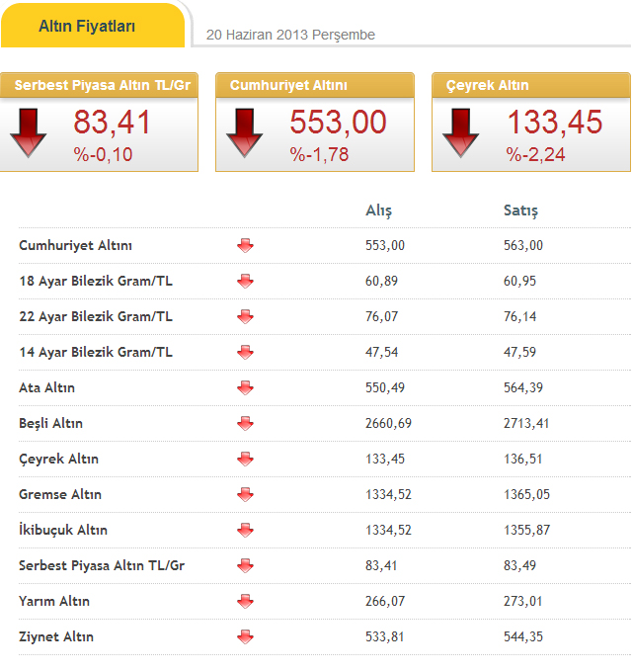Image resolution: width=633 pixels, height=672 pixels.
Task: Open the 22 Ayar Bilezik Gram/TL link
Action: 96,317
